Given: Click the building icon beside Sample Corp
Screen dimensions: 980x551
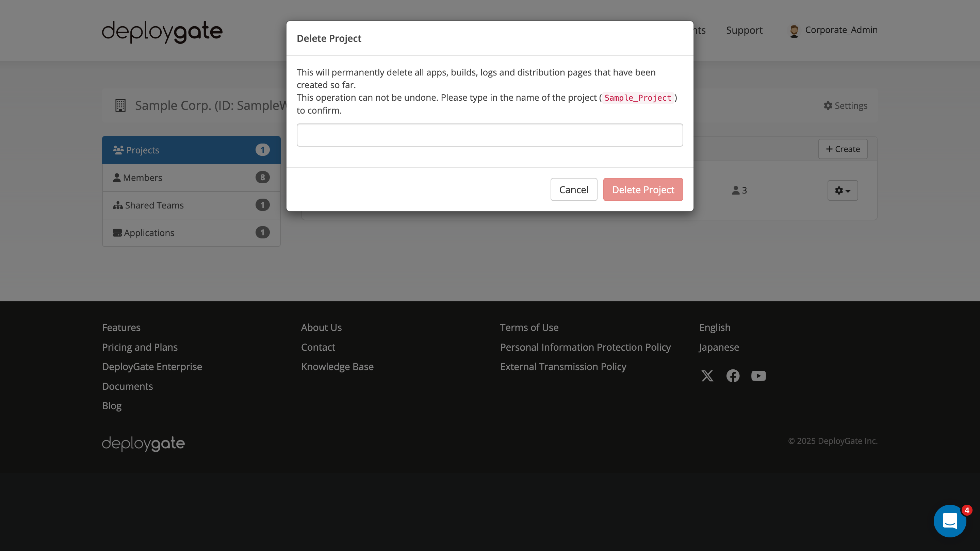Looking at the screenshot, I should 120,105.
